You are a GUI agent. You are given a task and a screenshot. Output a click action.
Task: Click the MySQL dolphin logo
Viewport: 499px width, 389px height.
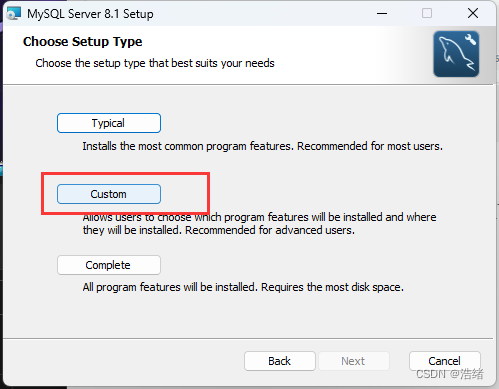point(456,54)
